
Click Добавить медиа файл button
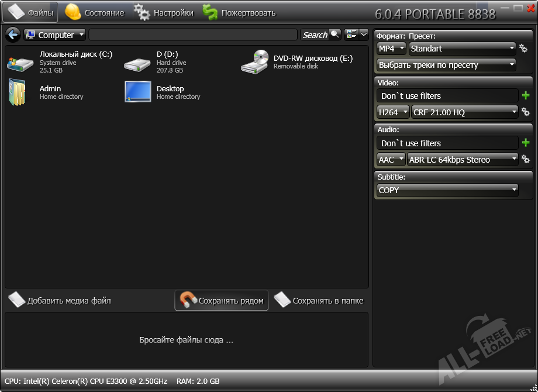[x=60, y=301]
